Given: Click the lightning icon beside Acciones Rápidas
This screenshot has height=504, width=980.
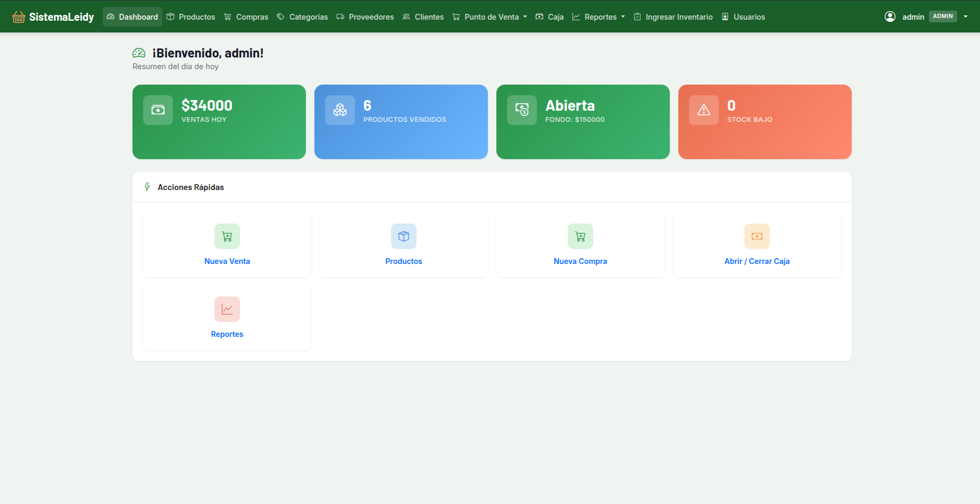Looking at the screenshot, I should (x=147, y=187).
